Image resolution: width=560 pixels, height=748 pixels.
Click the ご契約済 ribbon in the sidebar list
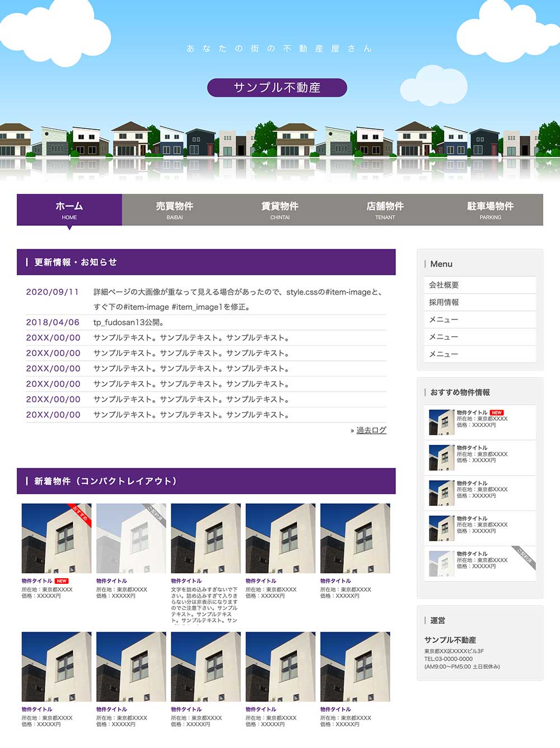click(525, 557)
